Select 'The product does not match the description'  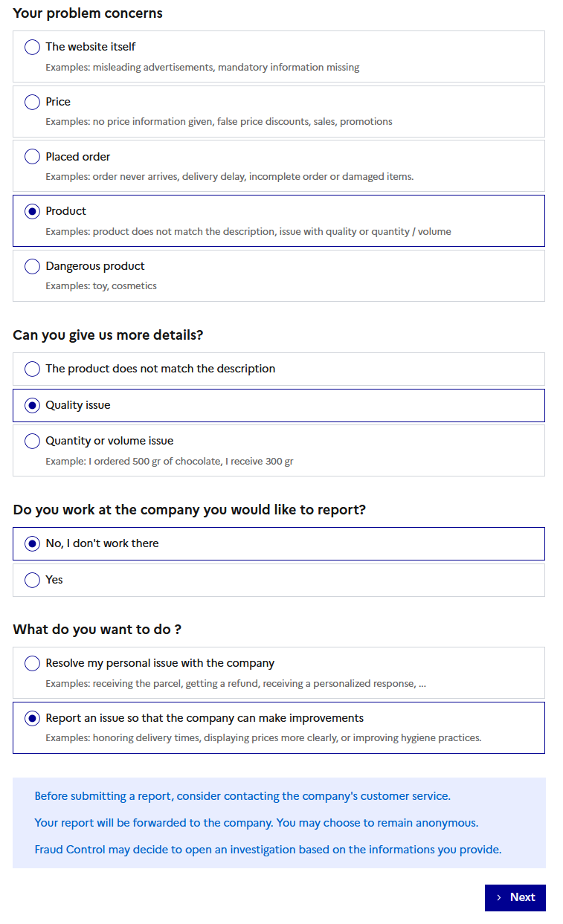pyautogui.click(x=32, y=369)
